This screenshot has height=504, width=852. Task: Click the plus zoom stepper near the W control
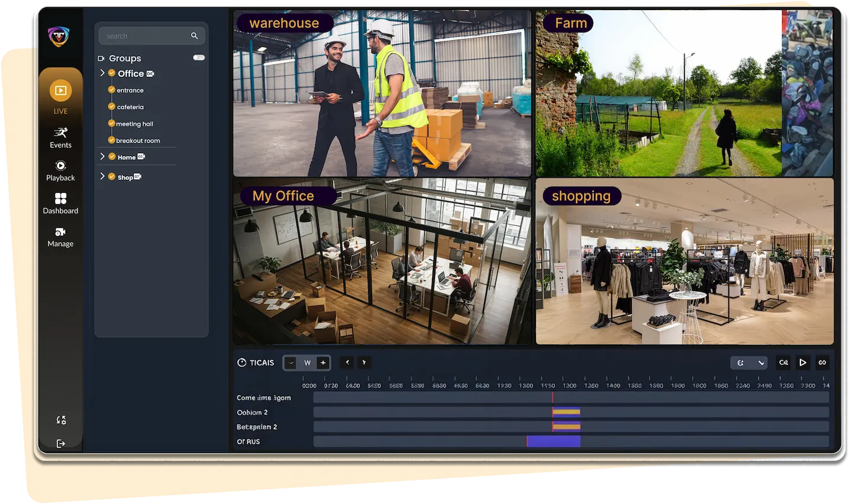click(322, 363)
